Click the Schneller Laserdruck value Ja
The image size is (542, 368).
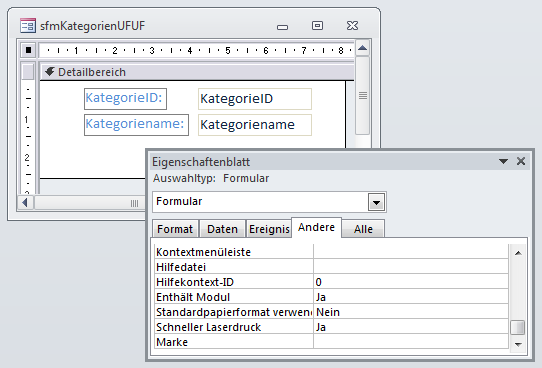click(411, 327)
